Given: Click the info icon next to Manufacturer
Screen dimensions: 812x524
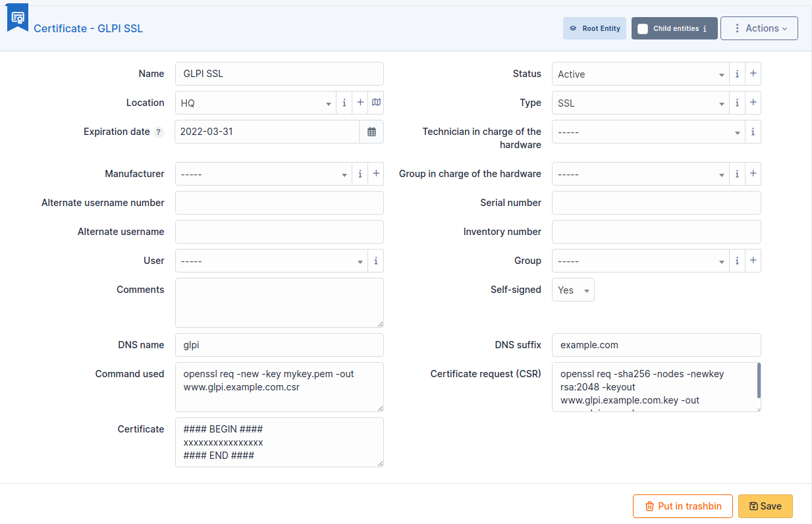Looking at the screenshot, I should point(360,174).
